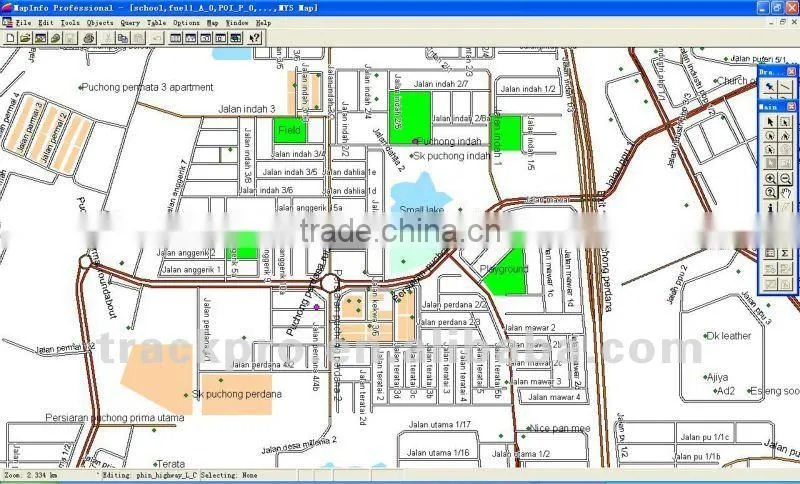Open the Map menu
The height and width of the screenshot is (484, 800).
[x=213, y=23]
